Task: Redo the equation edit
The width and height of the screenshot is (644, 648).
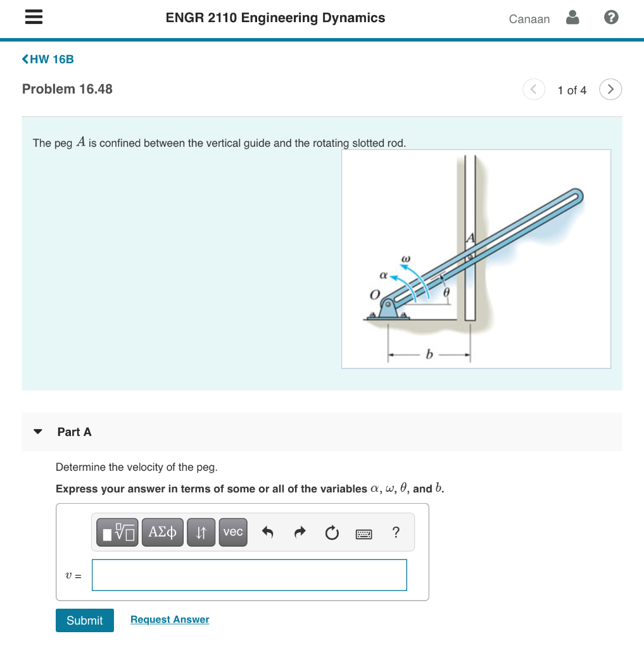Action: (x=299, y=532)
